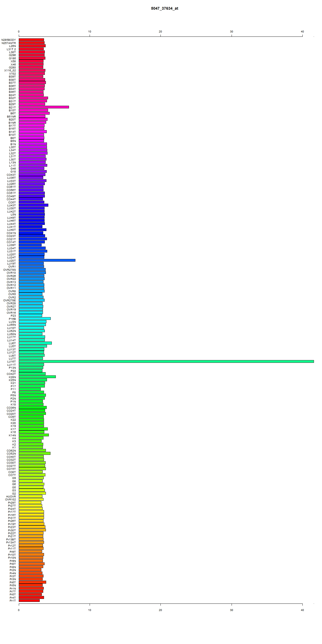This screenshot has height=644, width=322.
Task: Select the Pr13BT label
Action: [x=11, y=539]
